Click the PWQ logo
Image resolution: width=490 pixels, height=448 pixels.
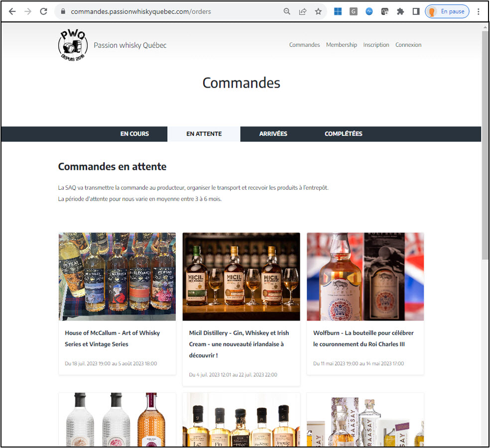click(73, 45)
